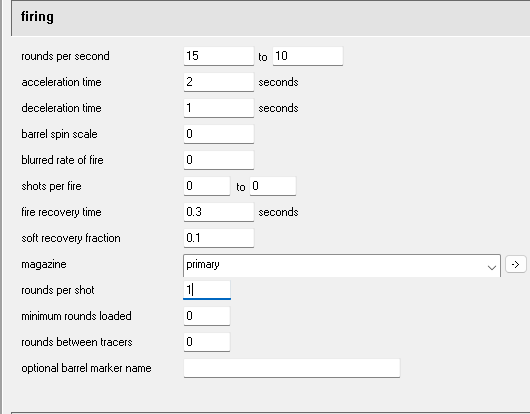Click the rounds between tracers field
Viewport: 530px width, 414px height.
click(207, 342)
